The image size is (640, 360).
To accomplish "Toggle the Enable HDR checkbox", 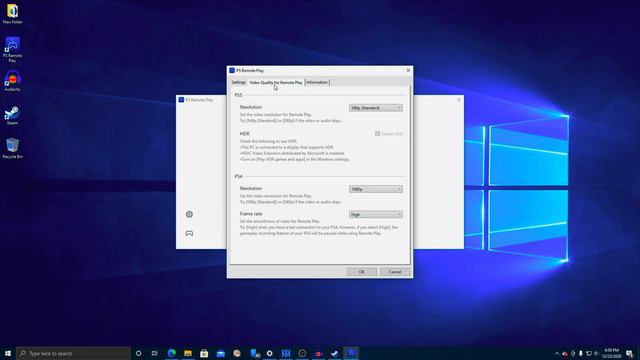I will coord(378,133).
